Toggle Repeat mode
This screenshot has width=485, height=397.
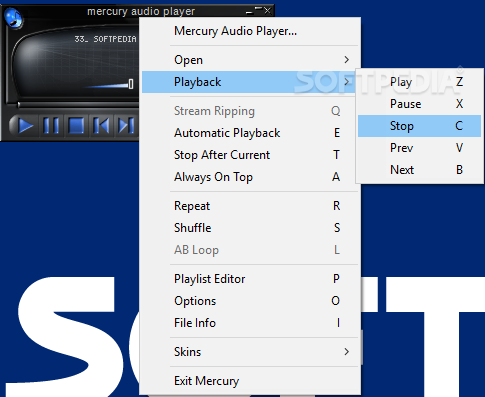250,206
